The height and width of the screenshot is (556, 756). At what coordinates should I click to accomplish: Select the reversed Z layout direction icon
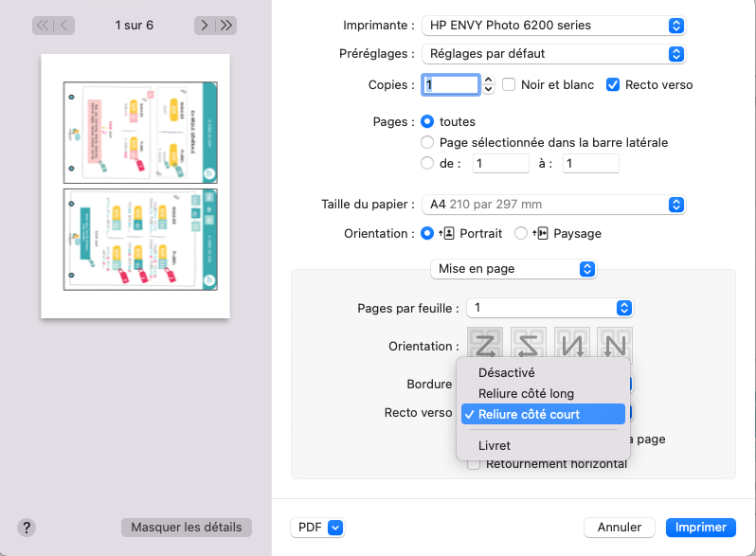click(529, 344)
